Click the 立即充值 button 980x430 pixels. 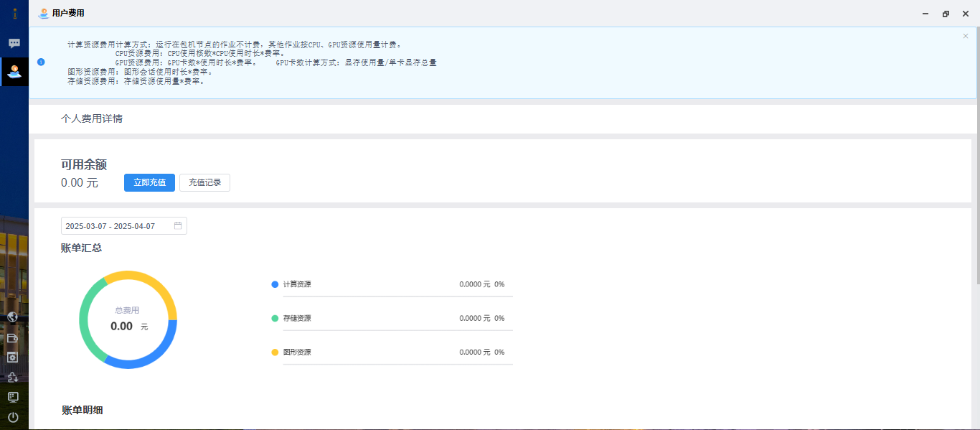click(x=149, y=182)
